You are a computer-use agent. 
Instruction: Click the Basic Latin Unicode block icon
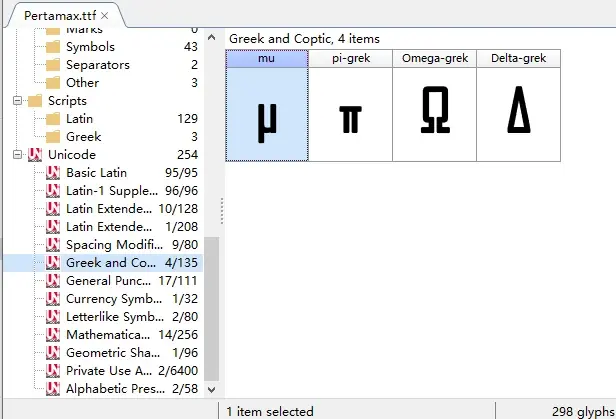pyautogui.click(x=52, y=173)
